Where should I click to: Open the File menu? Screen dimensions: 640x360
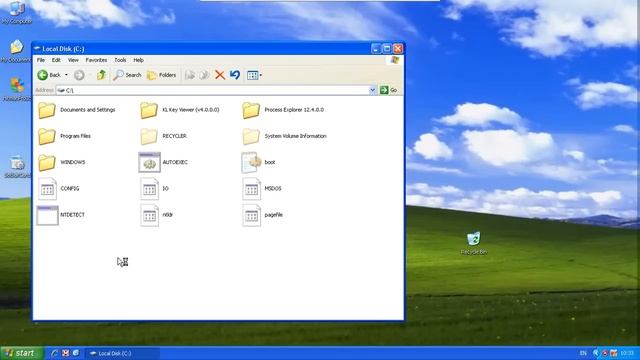click(41, 60)
